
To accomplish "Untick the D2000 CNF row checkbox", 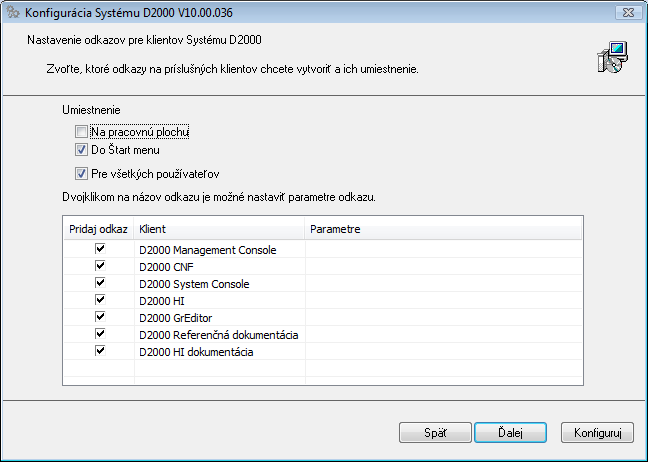I will click(x=99, y=267).
